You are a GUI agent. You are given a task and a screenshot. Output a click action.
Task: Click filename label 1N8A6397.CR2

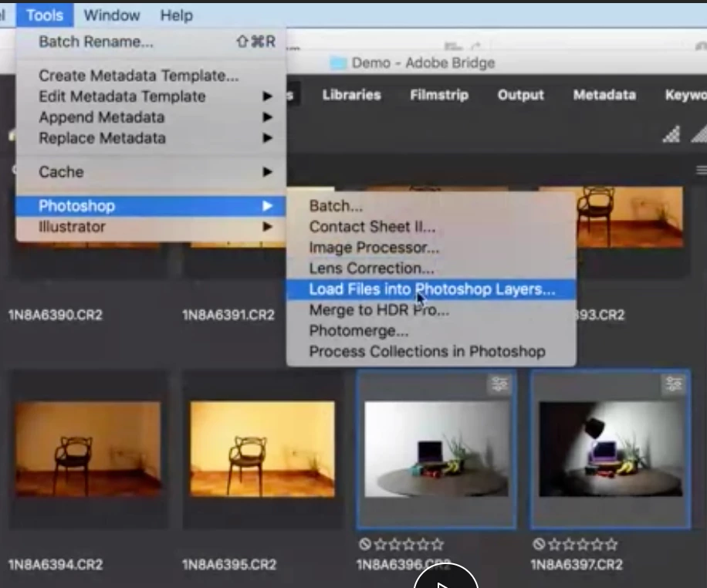(x=577, y=565)
